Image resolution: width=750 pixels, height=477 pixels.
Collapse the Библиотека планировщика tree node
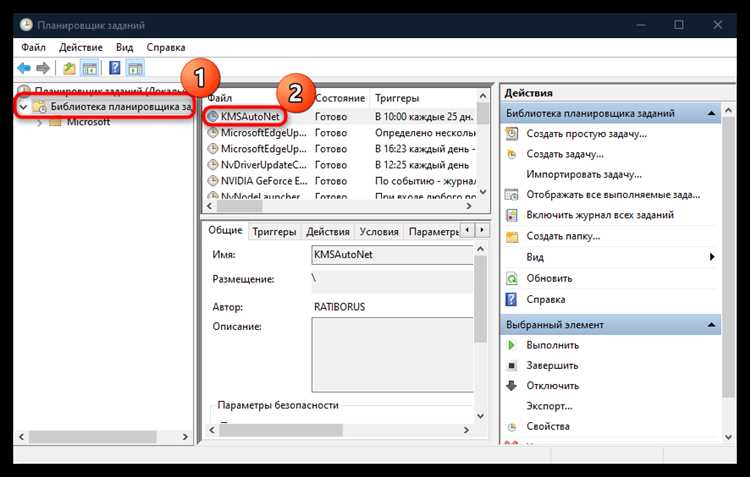click(23, 106)
